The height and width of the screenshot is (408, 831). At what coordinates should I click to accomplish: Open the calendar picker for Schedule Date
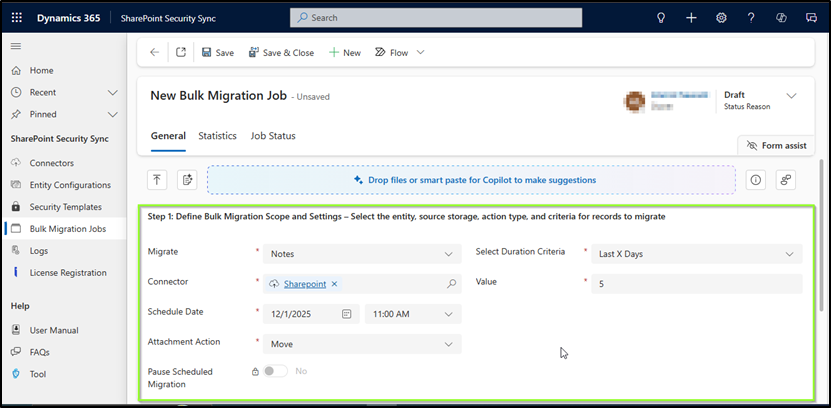(346, 314)
